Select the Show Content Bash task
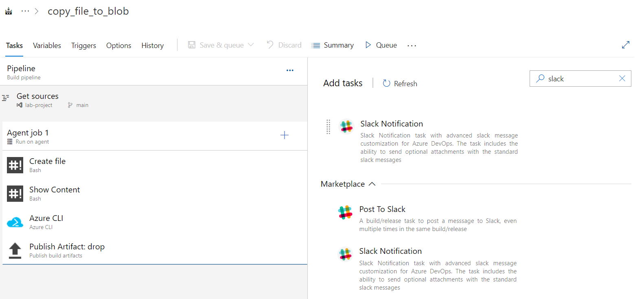 155,193
